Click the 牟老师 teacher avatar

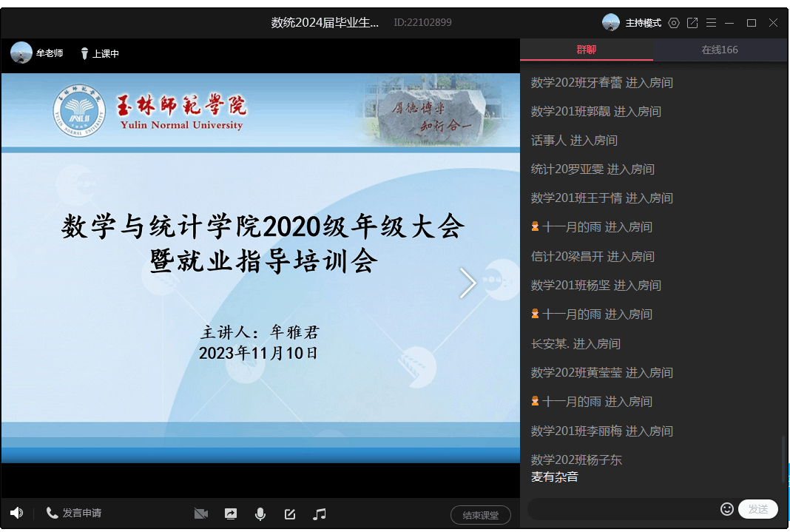21,53
